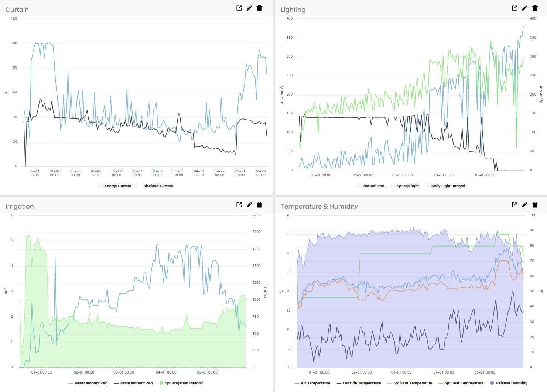The width and height of the screenshot is (547, 392).
Task: Toggle the Natural PAR legend series
Action: (370, 186)
